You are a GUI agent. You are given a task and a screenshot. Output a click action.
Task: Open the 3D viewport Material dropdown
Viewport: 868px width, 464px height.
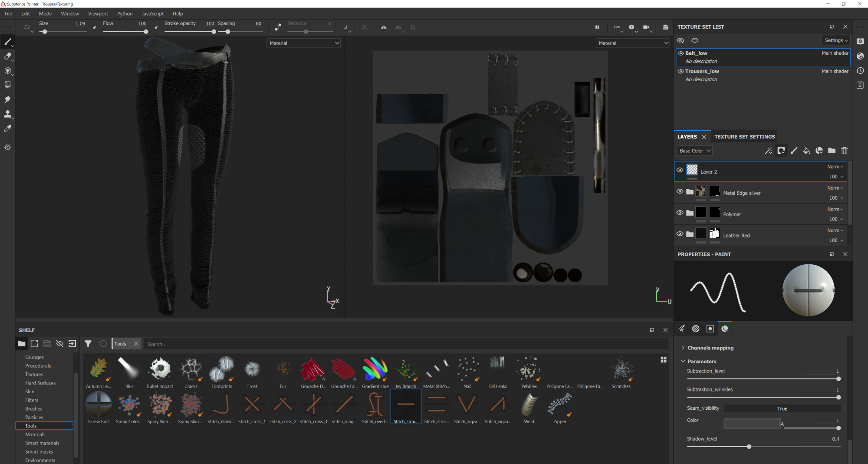tap(303, 43)
